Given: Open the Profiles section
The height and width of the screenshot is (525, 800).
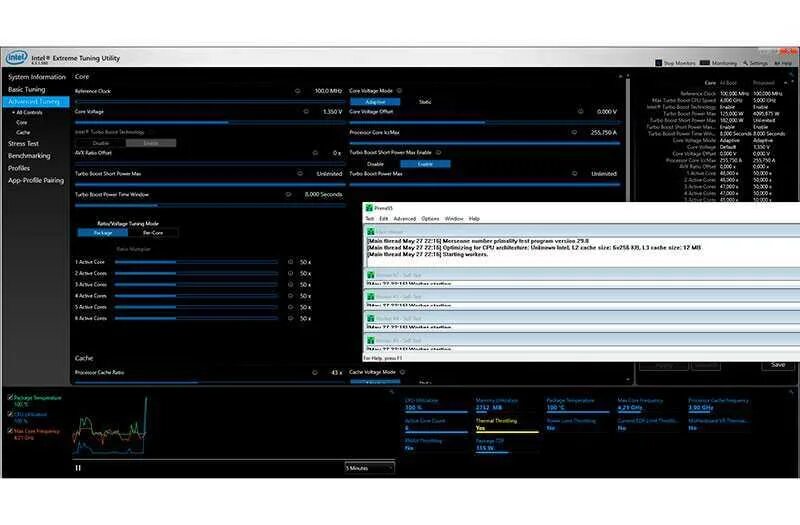Looking at the screenshot, I should pyautogui.click(x=19, y=168).
